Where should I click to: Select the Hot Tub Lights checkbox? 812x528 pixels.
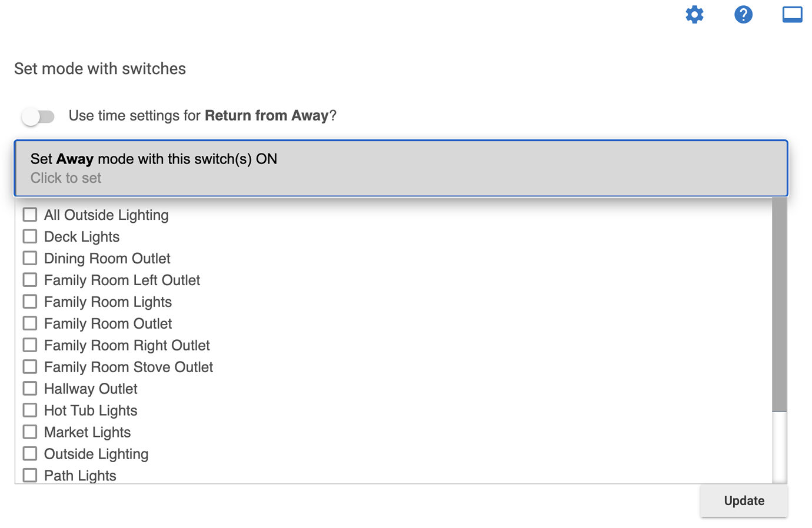pos(30,410)
